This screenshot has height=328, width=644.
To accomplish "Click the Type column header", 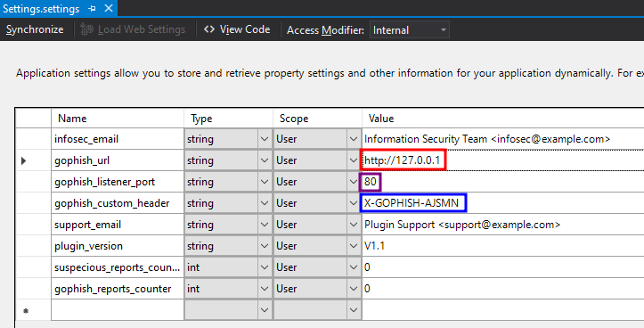I will pyautogui.click(x=228, y=119).
